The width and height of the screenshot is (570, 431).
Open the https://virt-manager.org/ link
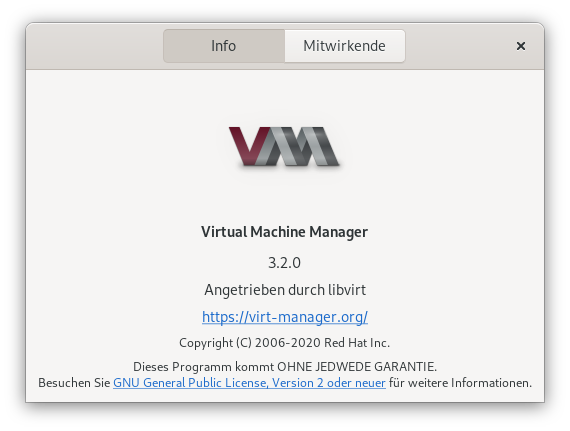click(285, 317)
